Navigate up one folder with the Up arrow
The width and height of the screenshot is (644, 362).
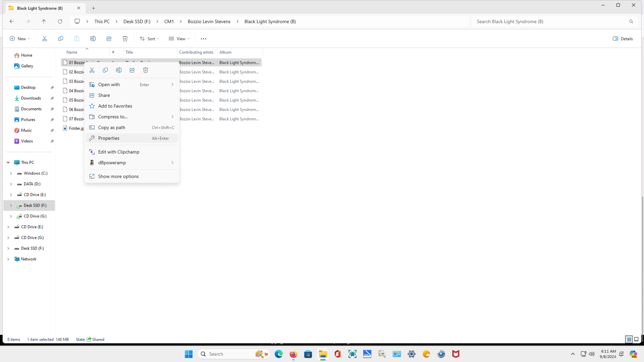click(x=44, y=21)
